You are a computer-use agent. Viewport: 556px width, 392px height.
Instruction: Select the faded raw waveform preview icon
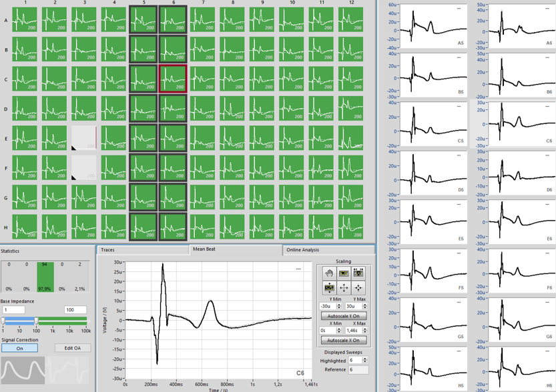69,371
